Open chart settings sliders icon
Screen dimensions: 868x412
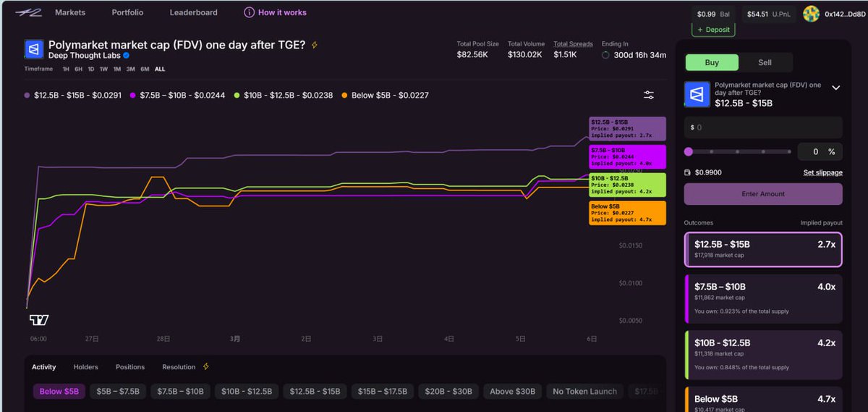(x=649, y=95)
